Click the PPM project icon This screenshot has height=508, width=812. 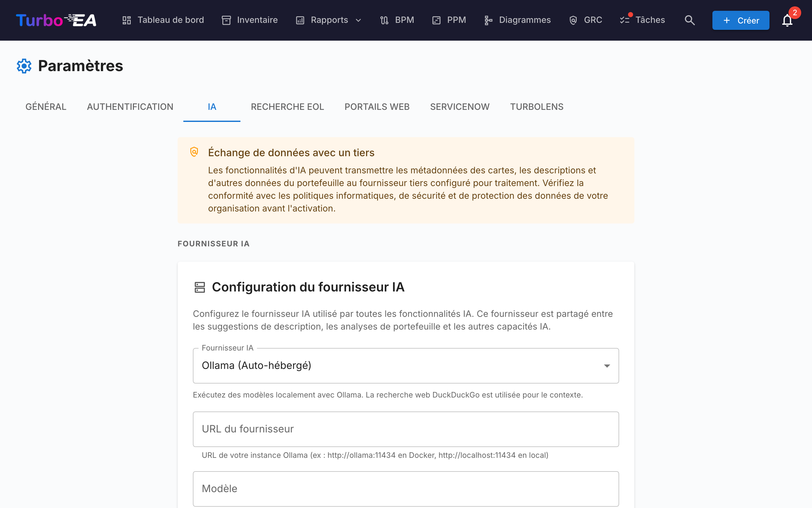click(436, 20)
